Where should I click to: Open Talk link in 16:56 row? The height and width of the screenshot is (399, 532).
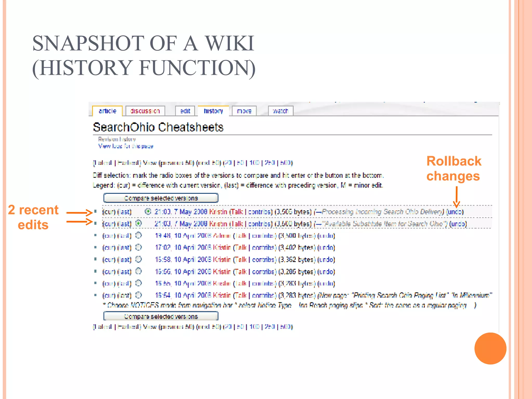(241, 271)
